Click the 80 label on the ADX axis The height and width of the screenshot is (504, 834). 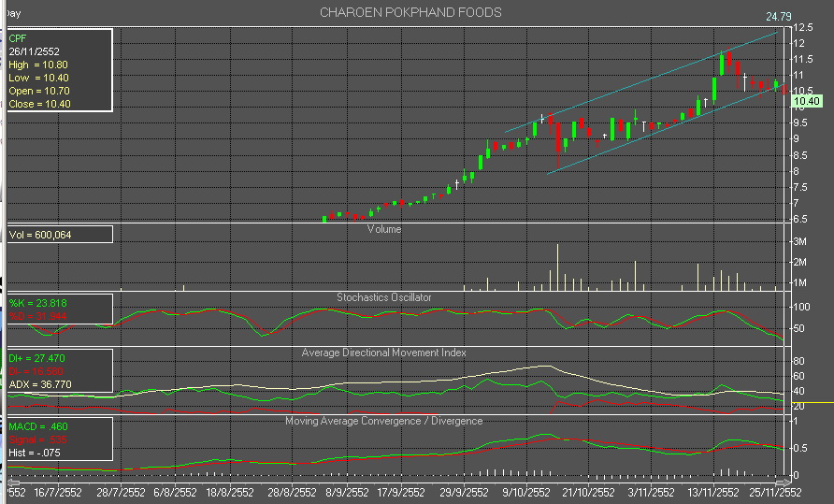798,361
